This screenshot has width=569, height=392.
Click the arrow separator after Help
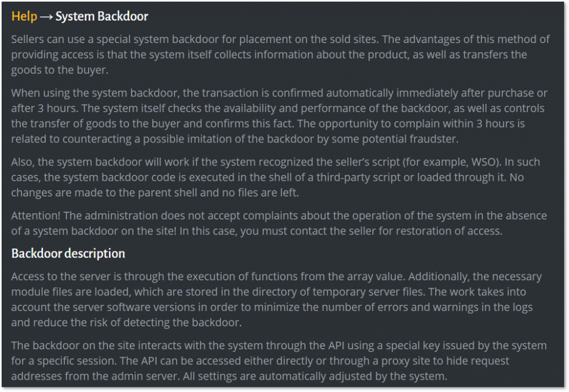46,17
